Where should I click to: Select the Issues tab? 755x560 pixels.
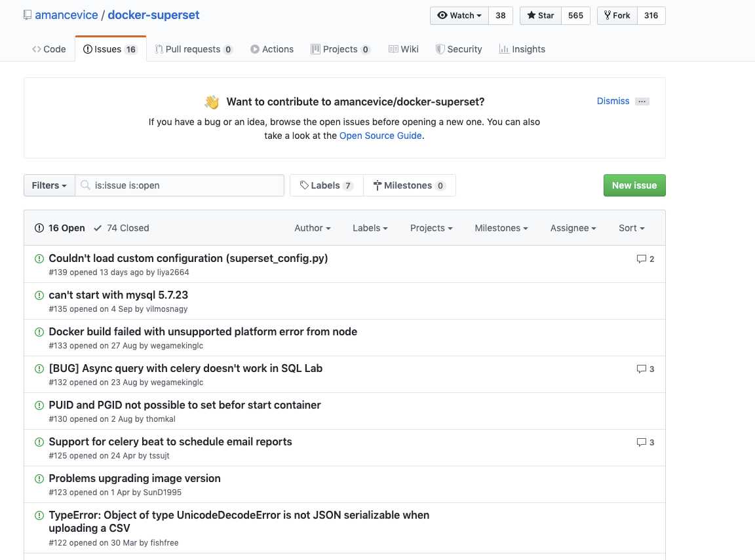110,49
